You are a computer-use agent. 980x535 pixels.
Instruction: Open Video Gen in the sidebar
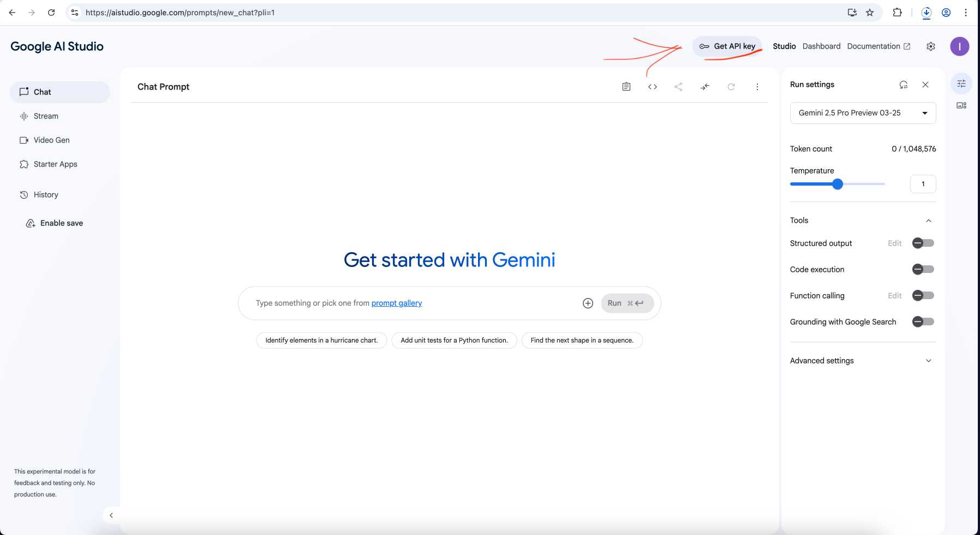[60, 140]
